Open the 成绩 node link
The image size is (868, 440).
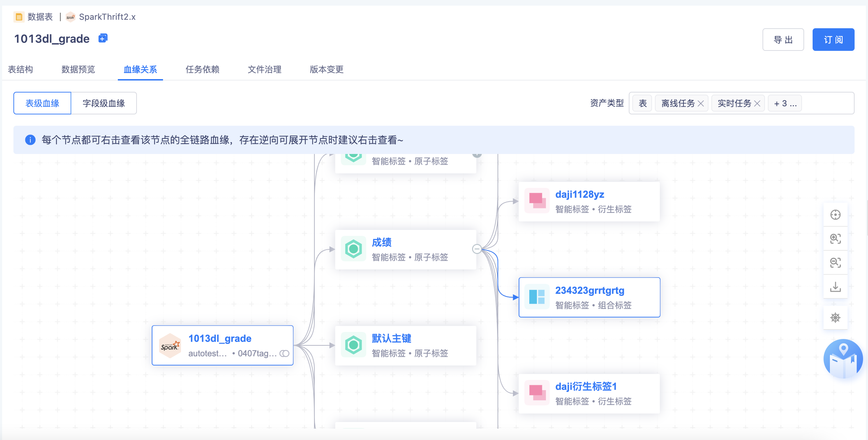(382, 242)
